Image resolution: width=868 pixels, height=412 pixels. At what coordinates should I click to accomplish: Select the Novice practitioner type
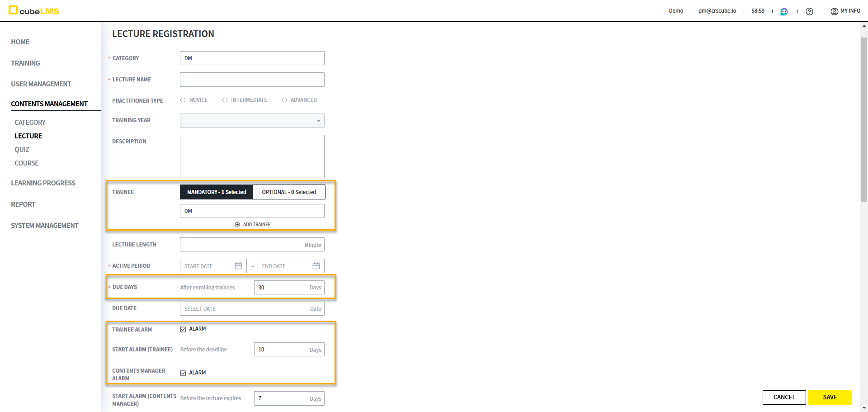point(183,100)
